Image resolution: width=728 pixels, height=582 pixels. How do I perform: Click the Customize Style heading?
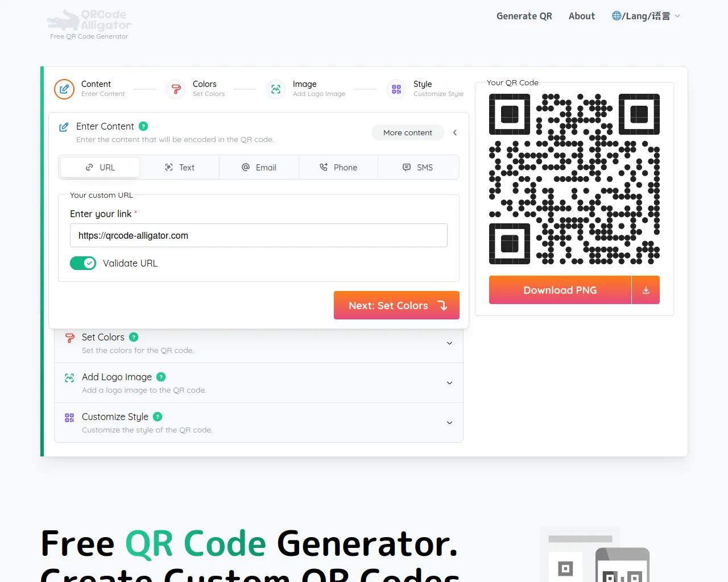[115, 417]
